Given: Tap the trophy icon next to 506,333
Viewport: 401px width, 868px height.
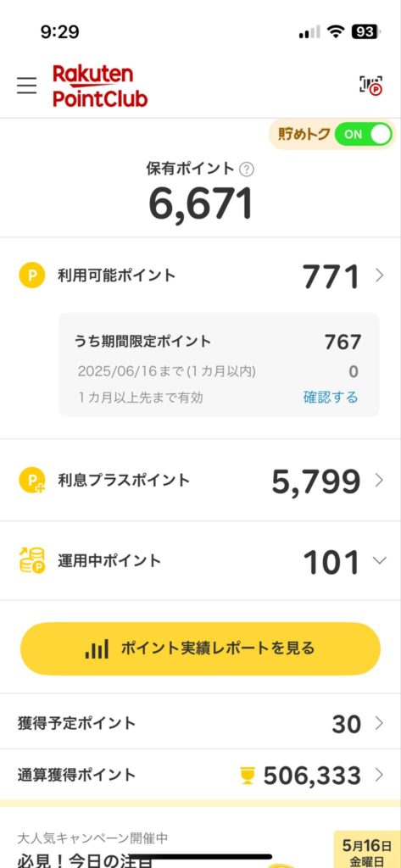Looking at the screenshot, I should click(248, 776).
